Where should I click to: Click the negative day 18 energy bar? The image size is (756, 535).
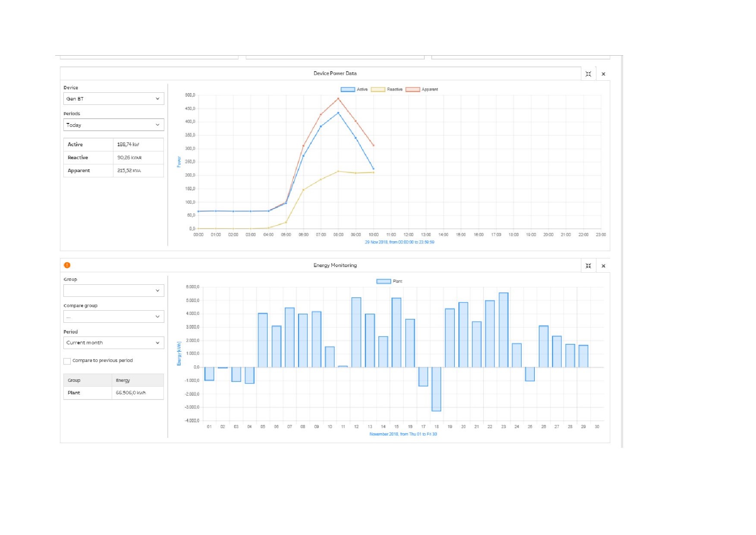[436, 389]
